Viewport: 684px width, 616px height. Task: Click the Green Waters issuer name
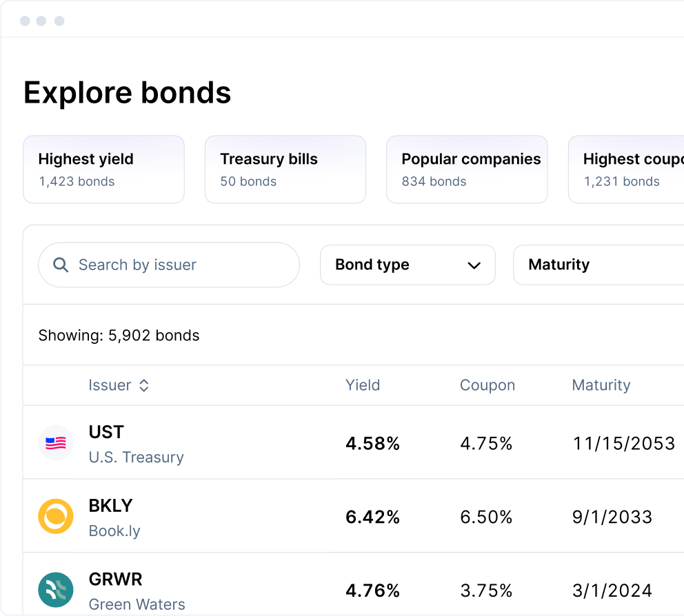(137, 604)
